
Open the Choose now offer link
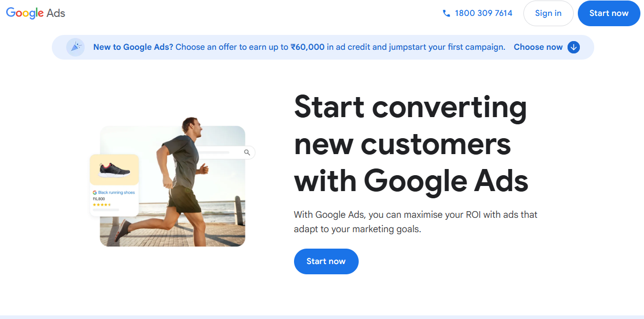(538, 47)
